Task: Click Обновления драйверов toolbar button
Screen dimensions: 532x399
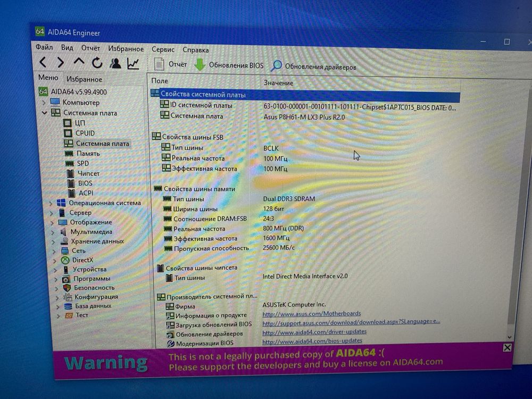Action: click(313, 66)
